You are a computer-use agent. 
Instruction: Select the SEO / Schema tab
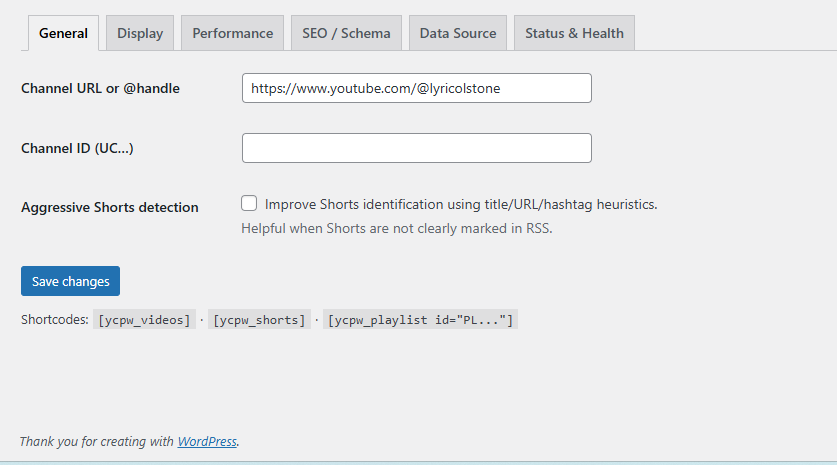click(x=346, y=33)
